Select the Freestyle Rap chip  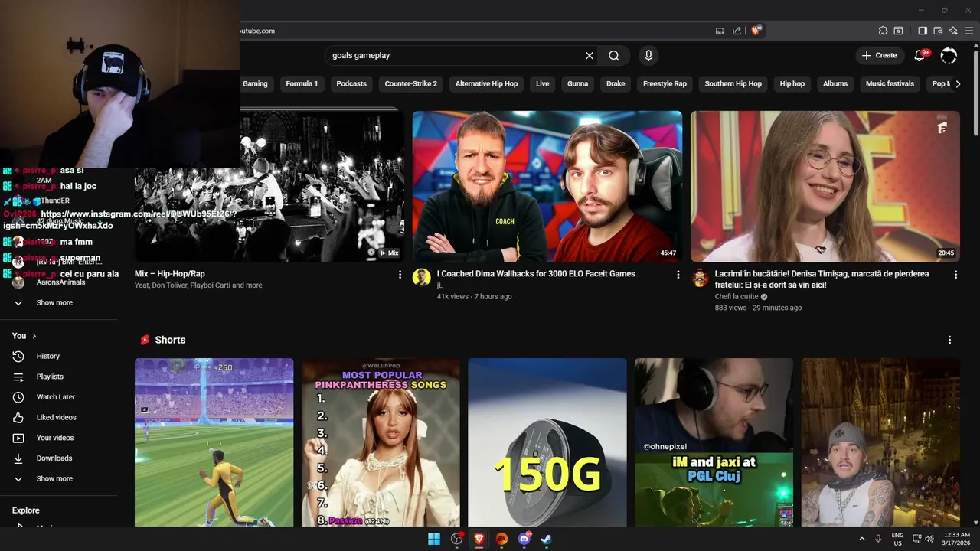[x=665, y=83]
